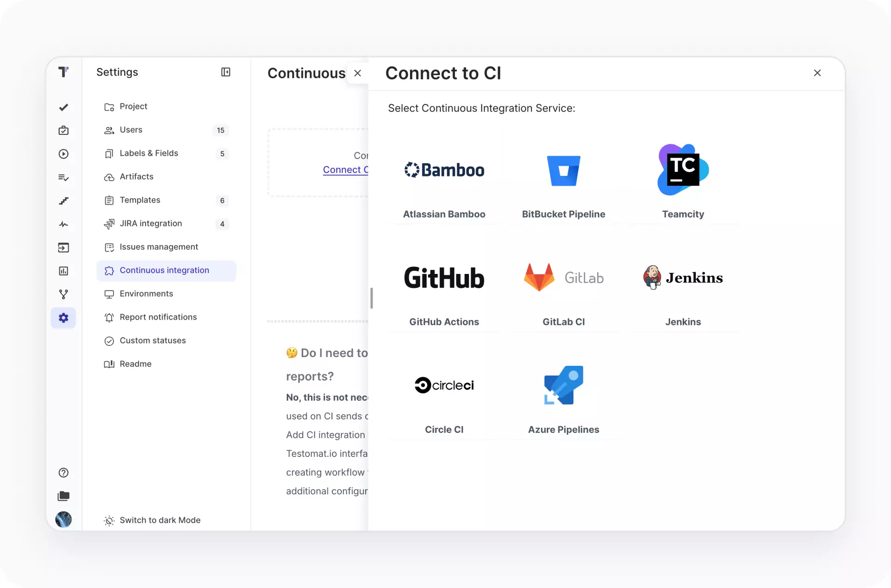Screen dimensions: 891x588
Task: Open Labels & Fields settings item
Action: pyautogui.click(x=166, y=154)
